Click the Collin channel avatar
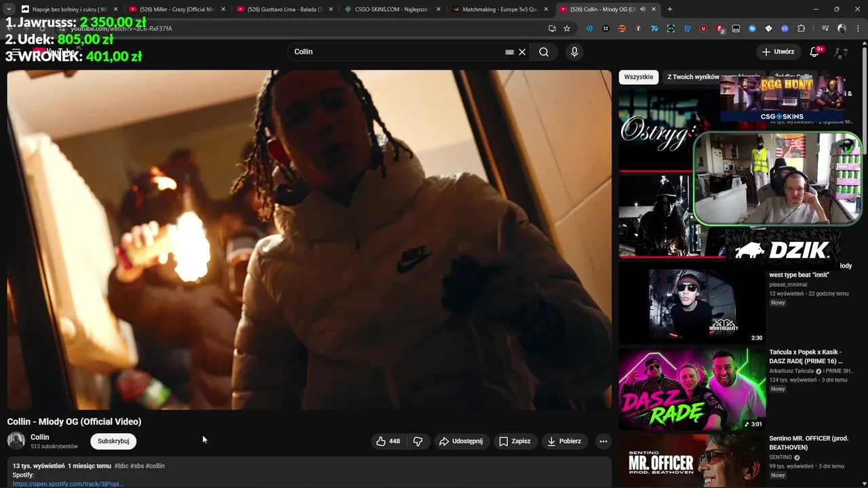Image resolution: width=868 pixels, height=488 pixels. point(16,441)
